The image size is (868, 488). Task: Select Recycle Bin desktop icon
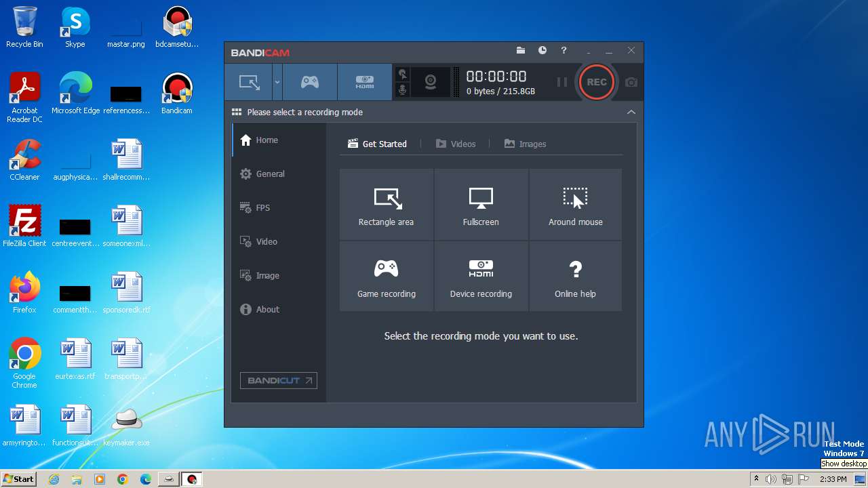24,28
